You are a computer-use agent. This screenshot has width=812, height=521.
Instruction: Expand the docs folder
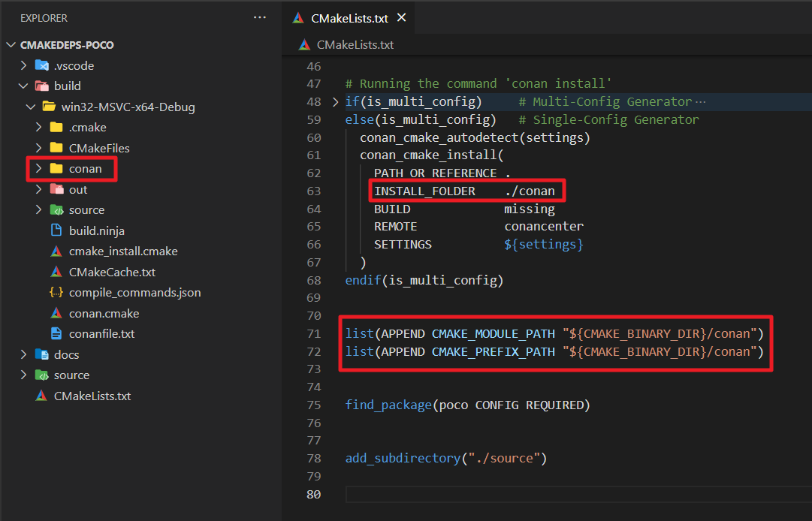[x=23, y=354]
